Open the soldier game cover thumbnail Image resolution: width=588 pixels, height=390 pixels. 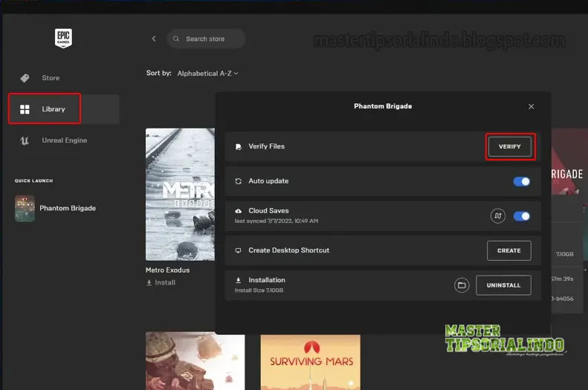[x=195, y=361]
